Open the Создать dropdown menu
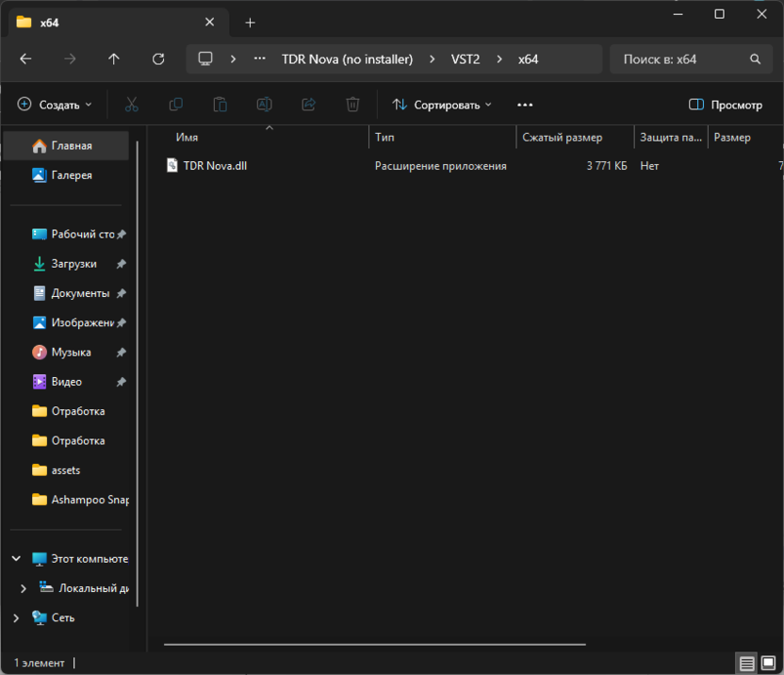Image resolution: width=784 pixels, height=675 pixels. coord(55,105)
